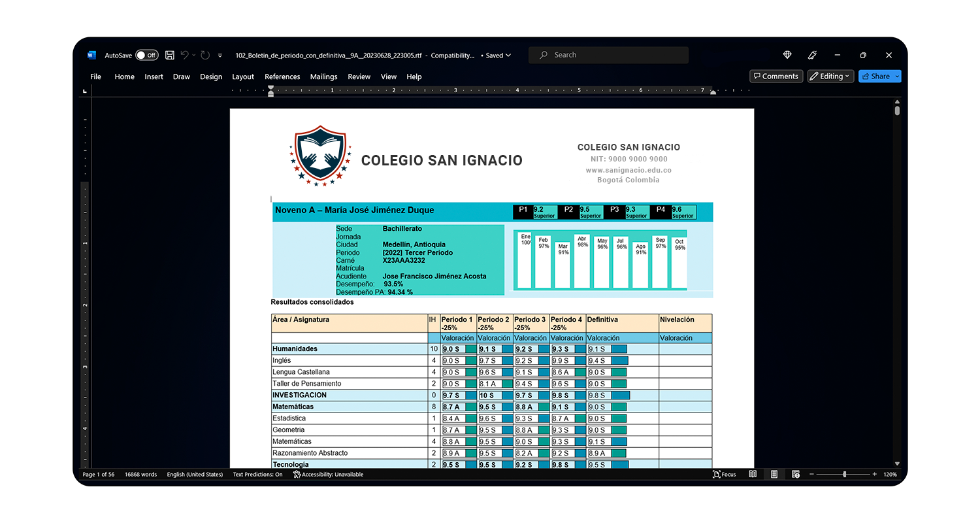The width and height of the screenshot is (980, 523).
Task: Click the Save icon in title bar
Action: point(170,56)
